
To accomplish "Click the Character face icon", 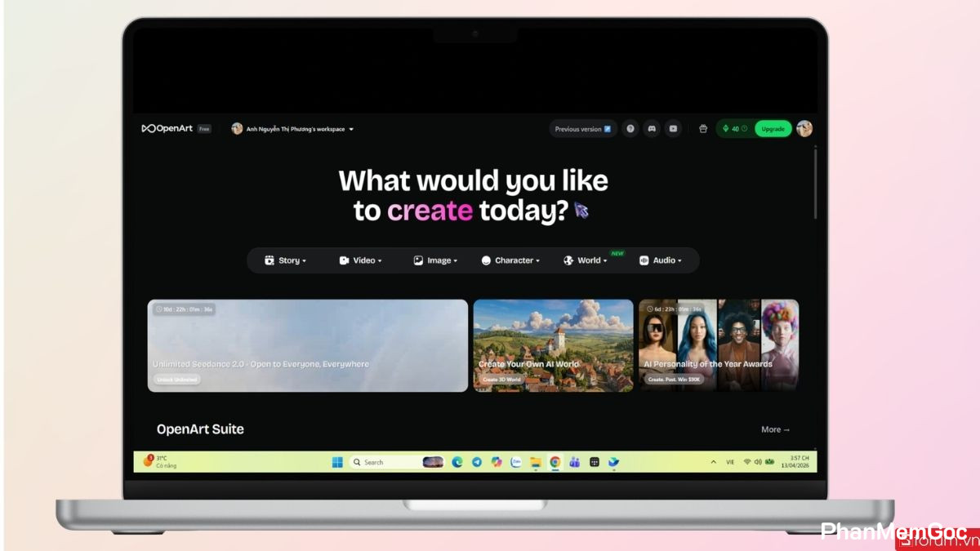I will pyautogui.click(x=487, y=260).
